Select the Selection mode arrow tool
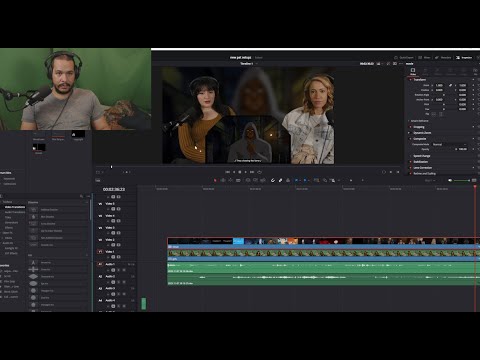 coord(215,180)
